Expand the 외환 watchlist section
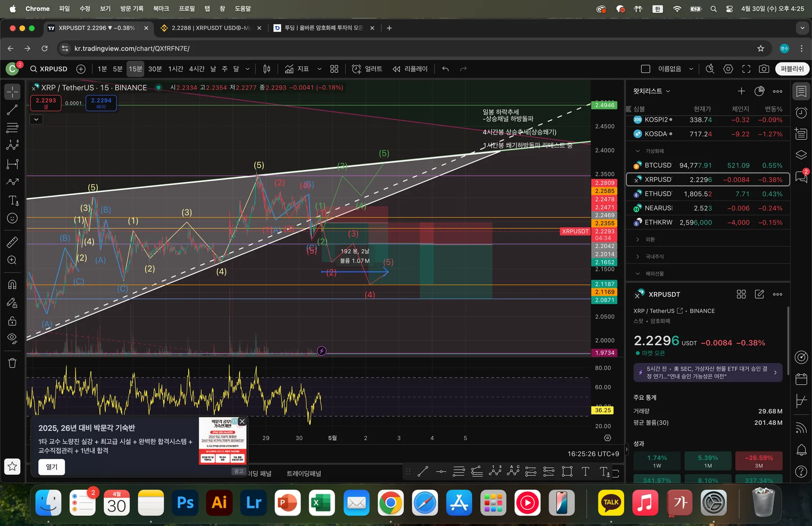This screenshot has height=526, width=812. coord(650,240)
